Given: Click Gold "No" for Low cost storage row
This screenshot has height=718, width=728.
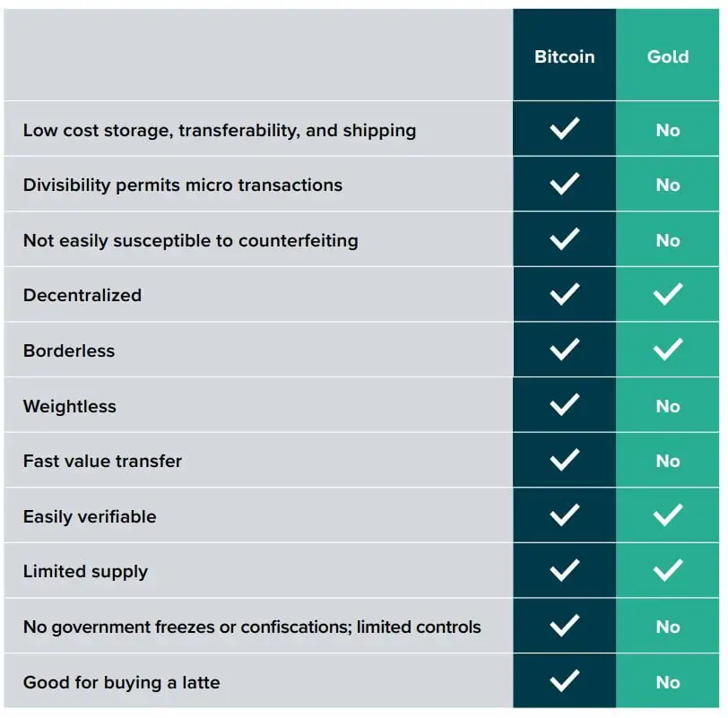Looking at the screenshot, I should [x=668, y=130].
